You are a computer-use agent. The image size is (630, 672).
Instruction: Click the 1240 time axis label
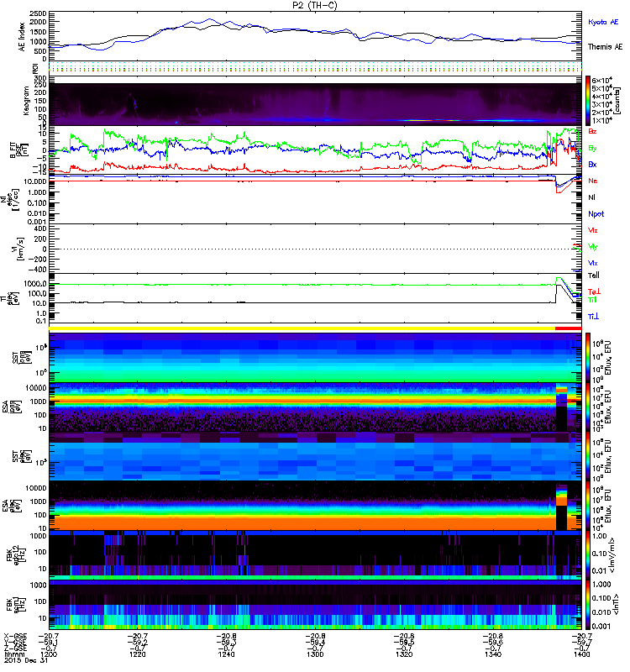[226, 654]
